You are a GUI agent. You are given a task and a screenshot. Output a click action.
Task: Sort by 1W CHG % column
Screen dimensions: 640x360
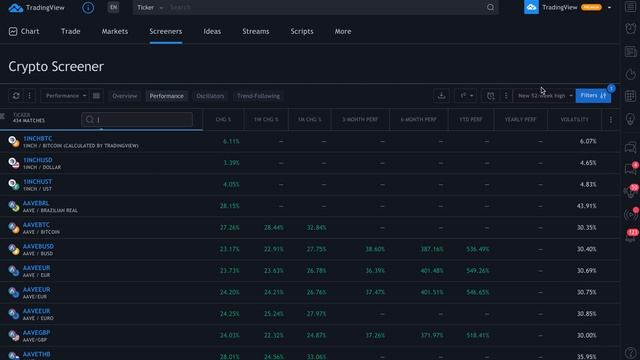tap(266, 120)
